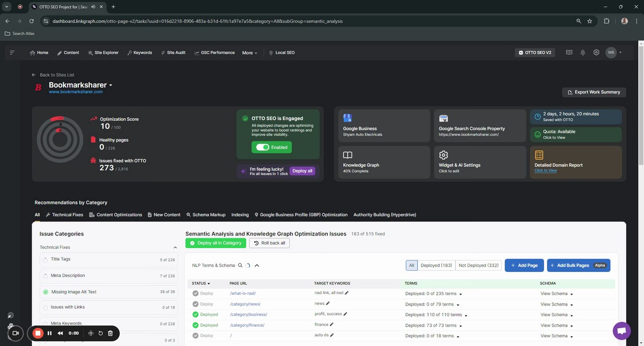Click the Widget & AI Settings gear icon
644x346 pixels.
[x=444, y=155]
